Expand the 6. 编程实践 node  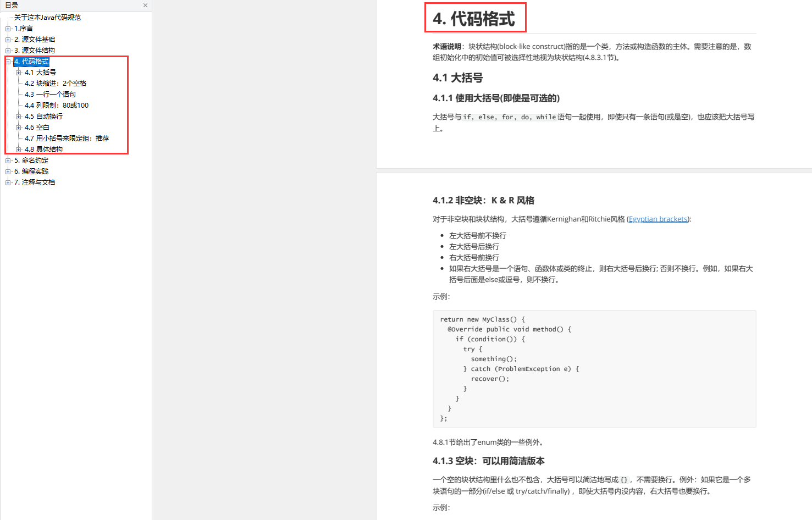8,172
